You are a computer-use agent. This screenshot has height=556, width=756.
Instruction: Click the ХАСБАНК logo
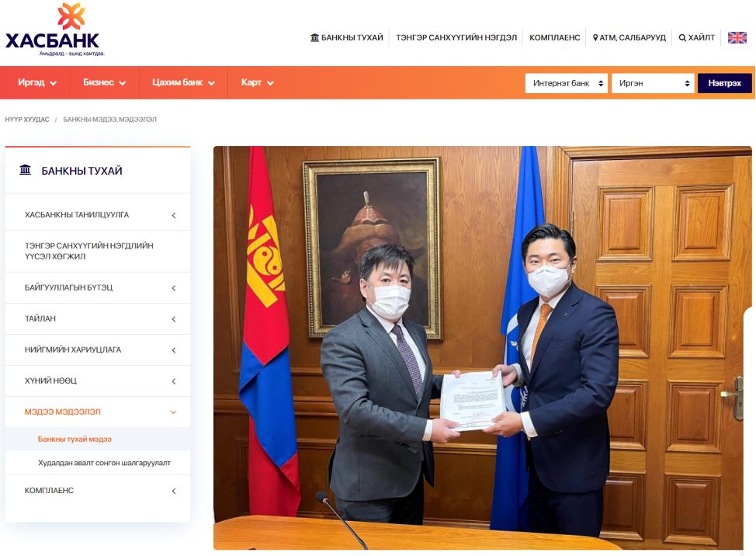pyautogui.click(x=53, y=31)
